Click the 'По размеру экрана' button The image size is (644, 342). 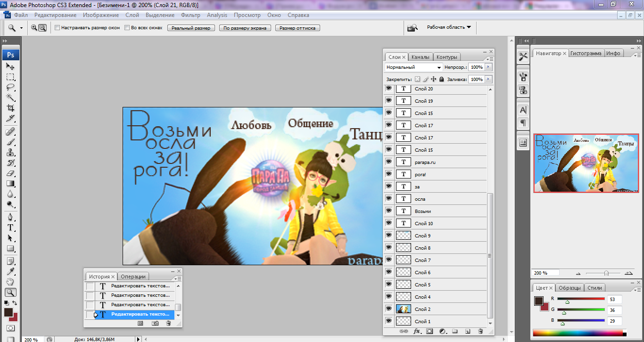(245, 28)
